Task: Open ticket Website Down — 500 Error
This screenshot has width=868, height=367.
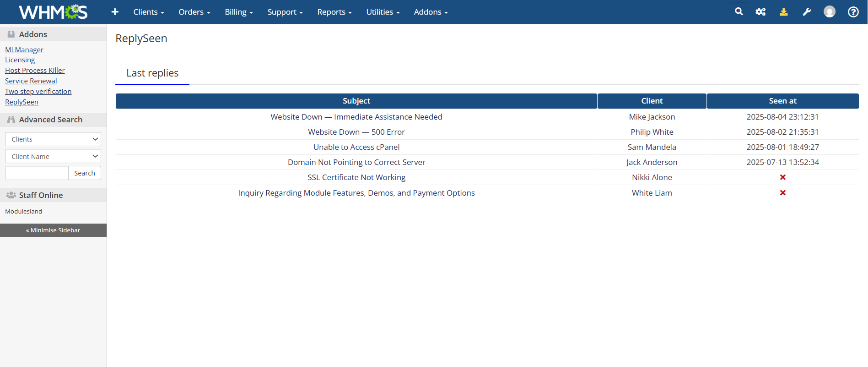Action: tap(356, 132)
